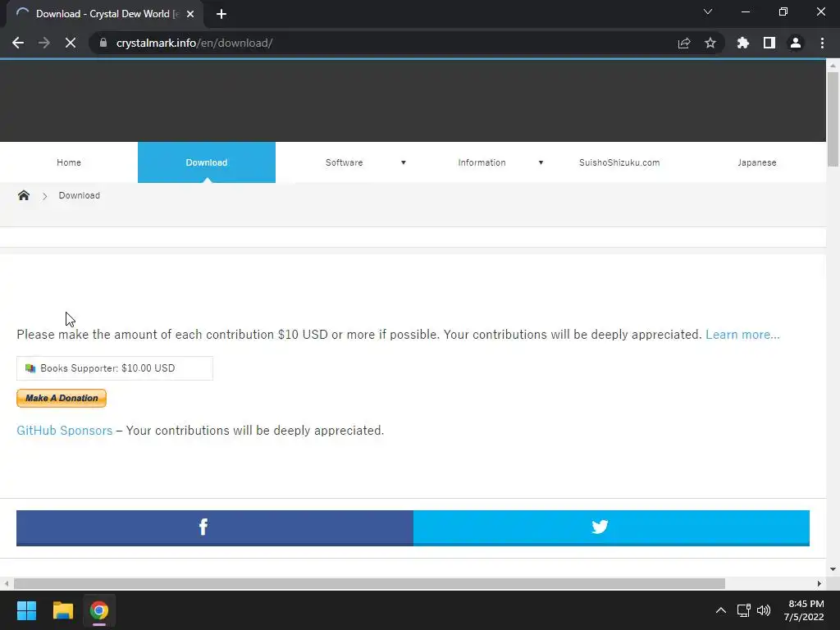Open Windows Start menu
This screenshot has height=630, width=840.
tap(26, 610)
